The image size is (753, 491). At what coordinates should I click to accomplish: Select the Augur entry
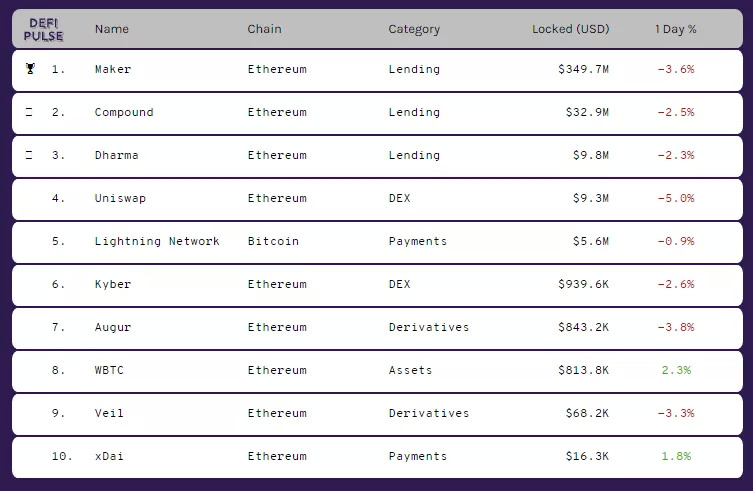pos(112,327)
